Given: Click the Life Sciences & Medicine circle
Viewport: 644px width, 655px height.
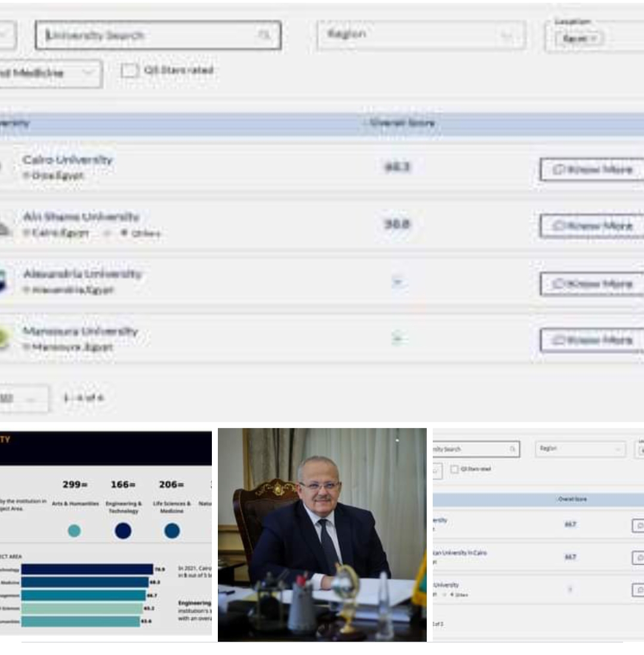Looking at the screenshot, I should pyautogui.click(x=172, y=530).
